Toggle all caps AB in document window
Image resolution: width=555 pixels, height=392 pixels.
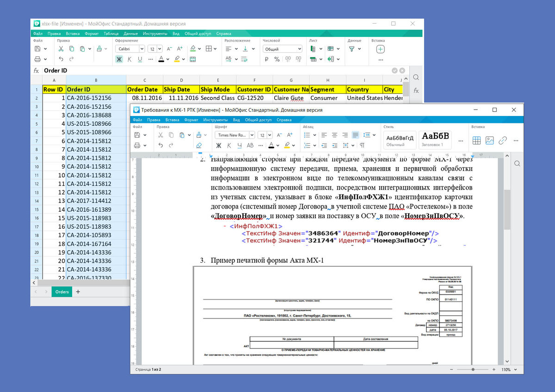click(x=250, y=145)
